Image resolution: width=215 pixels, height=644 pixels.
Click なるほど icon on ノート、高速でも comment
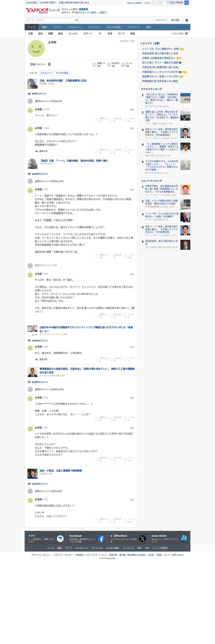pyautogui.click(x=111, y=256)
